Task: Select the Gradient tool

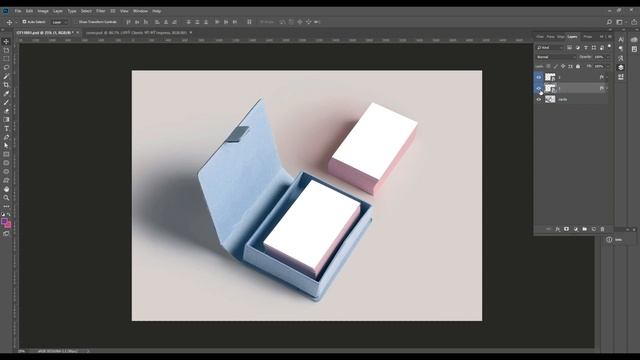Action: [x=6, y=120]
